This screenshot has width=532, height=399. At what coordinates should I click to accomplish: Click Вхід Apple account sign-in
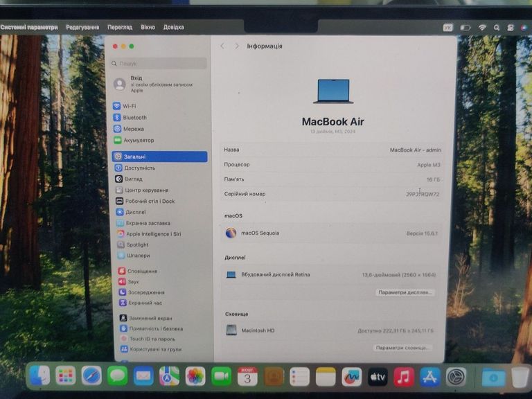153,84
